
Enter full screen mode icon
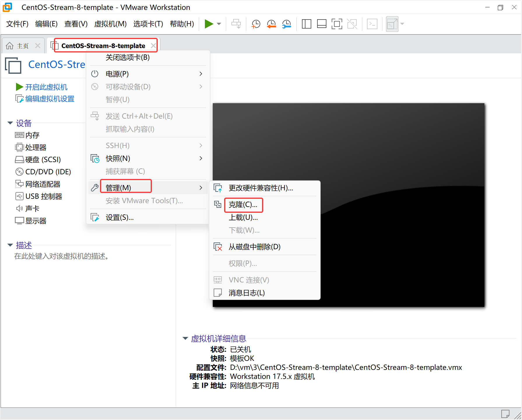coord(337,24)
